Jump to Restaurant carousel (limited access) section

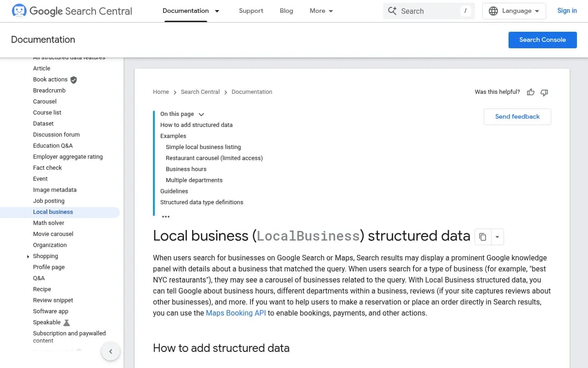tap(214, 158)
